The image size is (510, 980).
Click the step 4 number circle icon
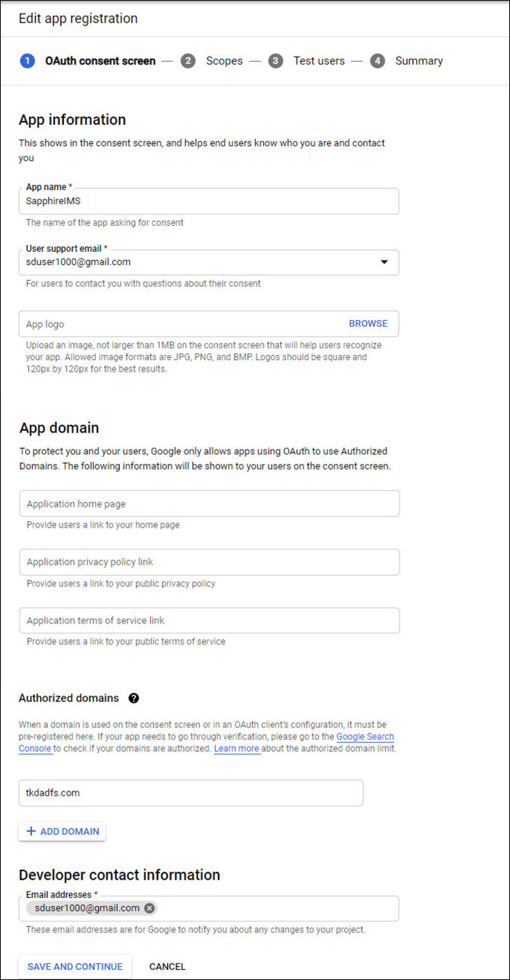pos(377,61)
